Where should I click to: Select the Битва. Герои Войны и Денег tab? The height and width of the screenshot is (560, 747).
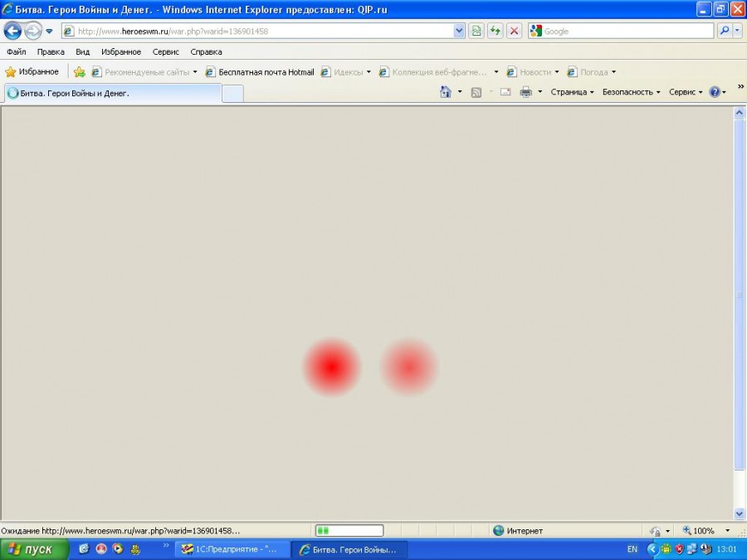pyautogui.click(x=113, y=93)
